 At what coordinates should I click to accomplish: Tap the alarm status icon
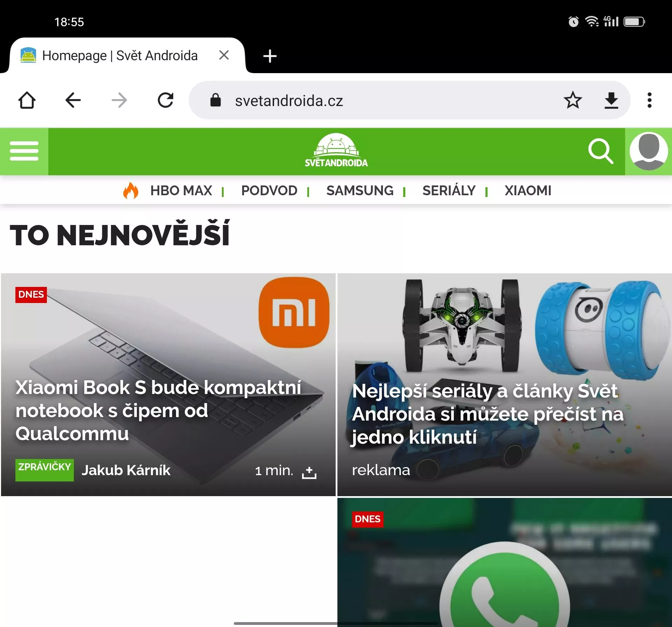(573, 22)
